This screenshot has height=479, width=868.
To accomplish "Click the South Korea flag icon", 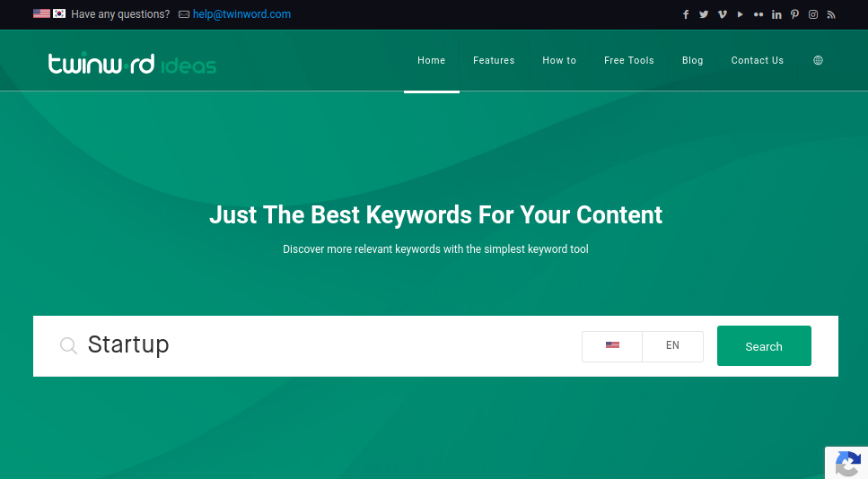I will (x=59, y=13).
